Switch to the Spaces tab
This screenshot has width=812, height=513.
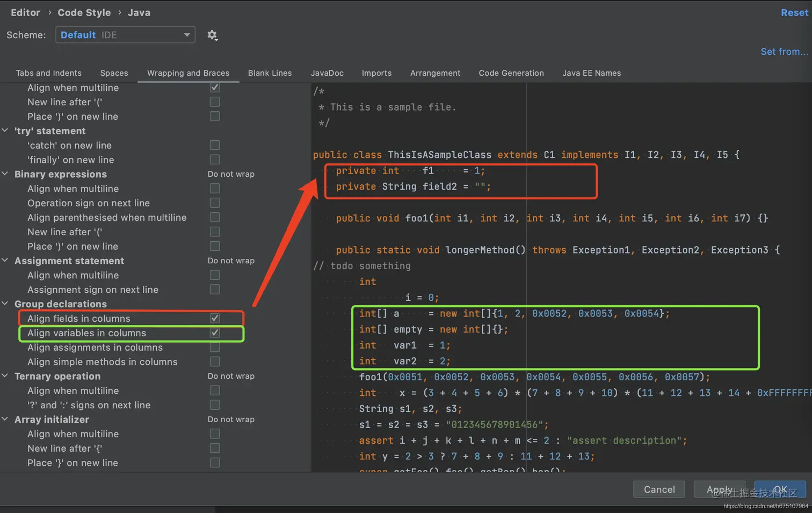[114, 73]
